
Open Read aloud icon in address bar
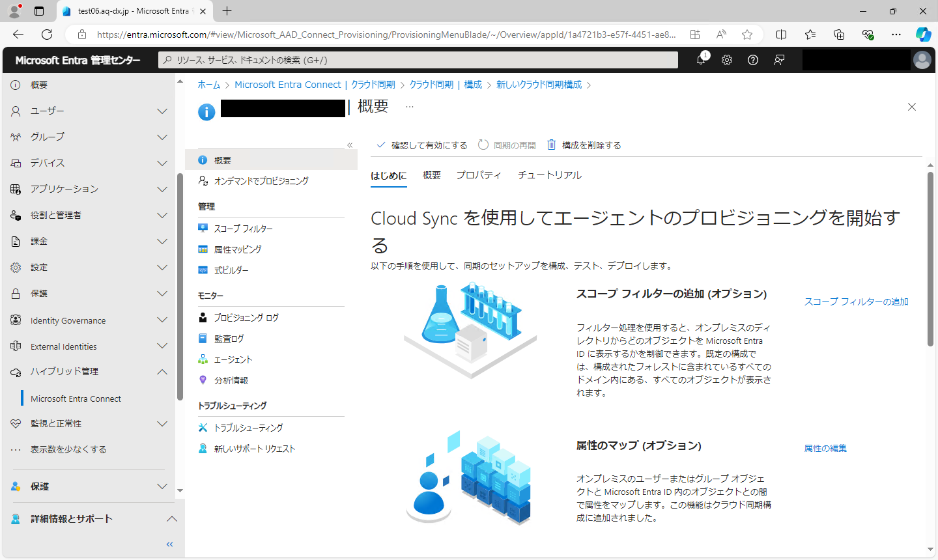[721, 35]
